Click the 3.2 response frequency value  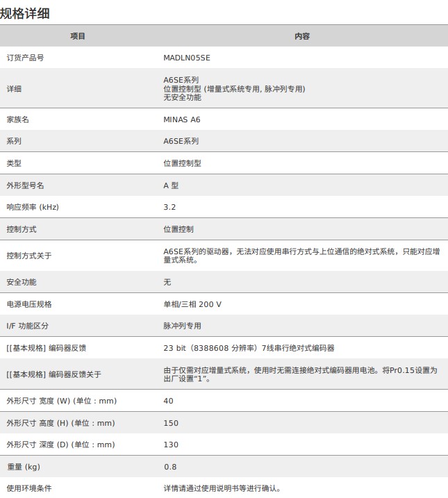pyautogui.click(x=169, y=207)
